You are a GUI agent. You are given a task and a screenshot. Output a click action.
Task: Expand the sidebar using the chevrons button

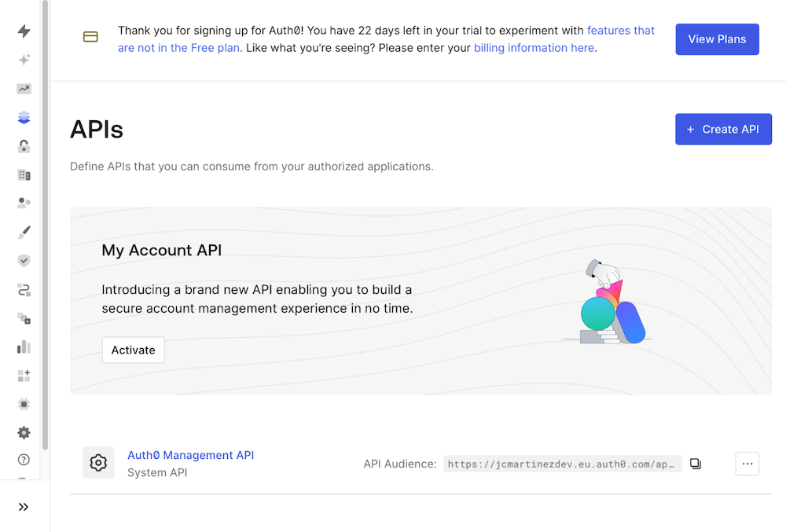tap(24, 506)
